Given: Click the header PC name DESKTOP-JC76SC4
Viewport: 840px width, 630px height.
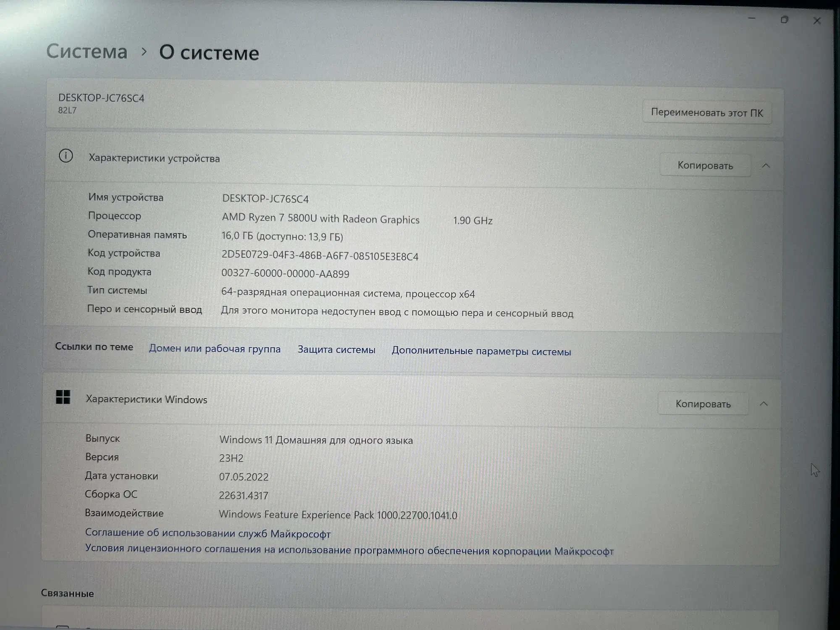Looking at the screenshot, I should (x=101, y=98).
